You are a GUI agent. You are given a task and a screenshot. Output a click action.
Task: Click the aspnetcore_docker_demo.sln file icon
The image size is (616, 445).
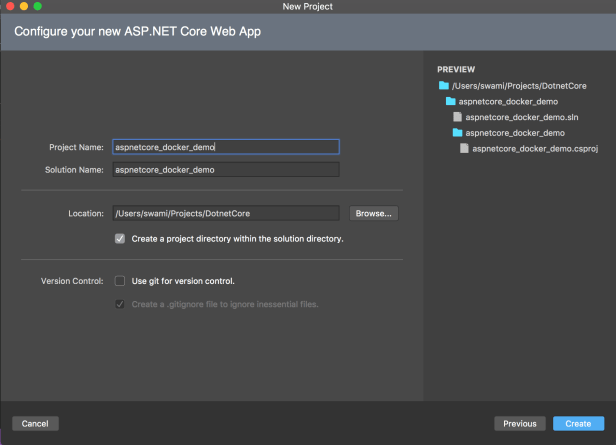(x=457, y=117)
